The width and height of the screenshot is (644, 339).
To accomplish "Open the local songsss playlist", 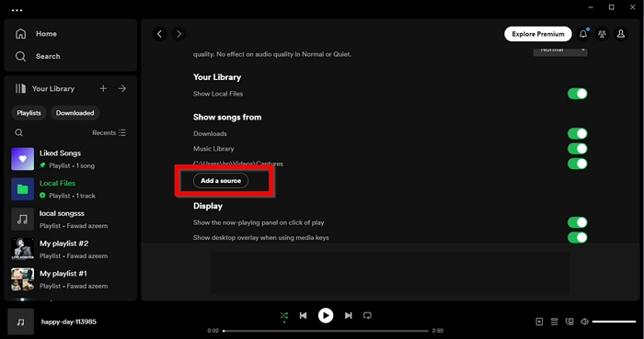I will 70,219.
